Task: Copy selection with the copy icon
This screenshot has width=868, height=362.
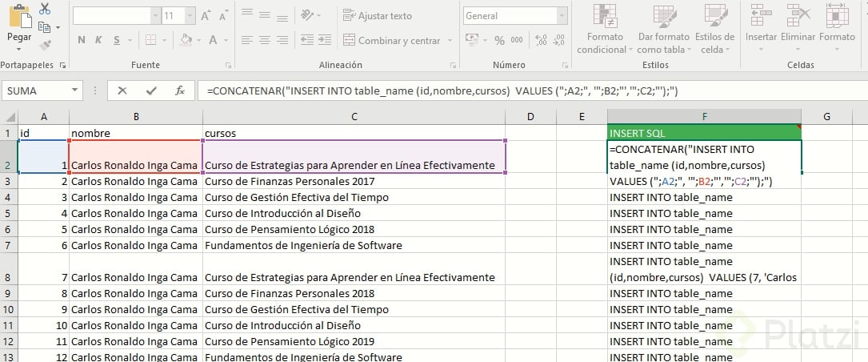Action: [x=44, y=26]
